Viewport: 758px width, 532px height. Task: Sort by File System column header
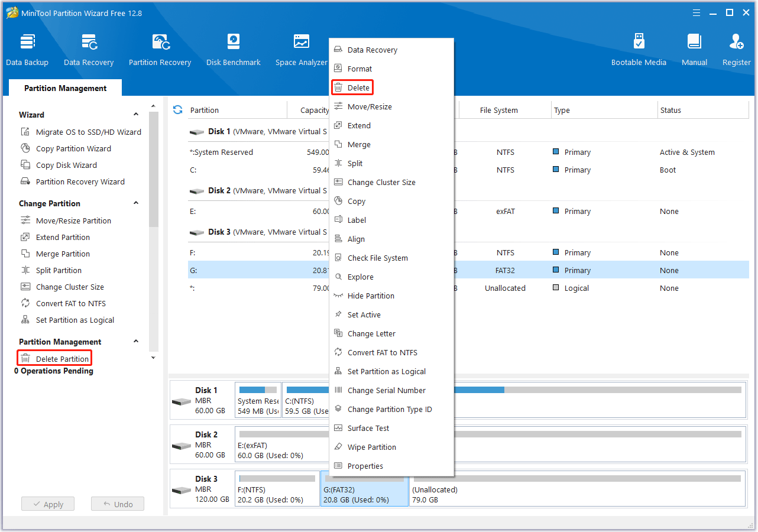(x=504, y=110)
